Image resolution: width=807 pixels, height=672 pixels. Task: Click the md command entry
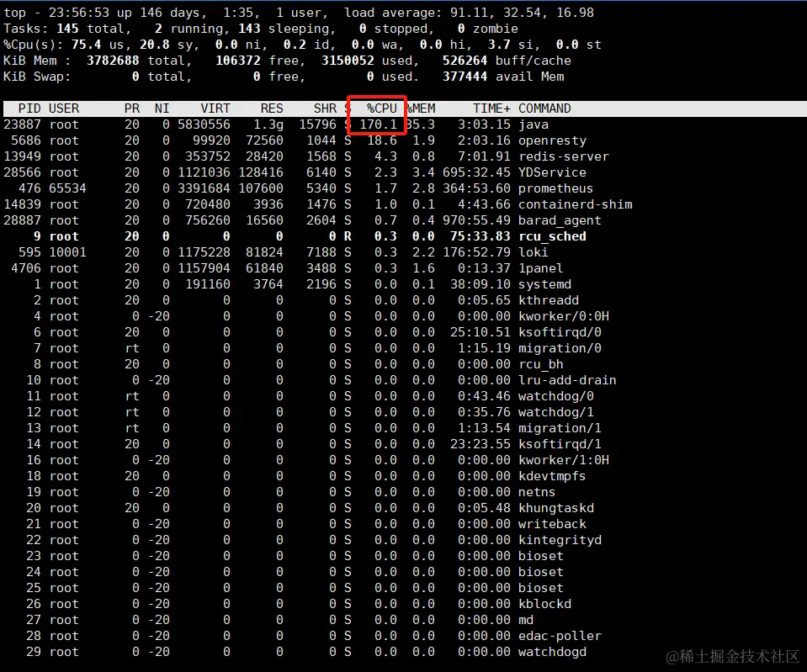pos(525,619)
